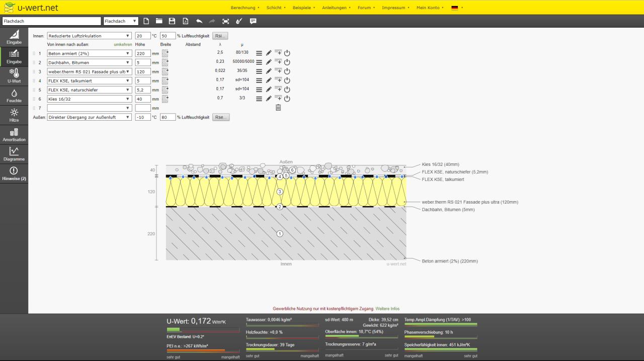
Task: Open the Anleitungen menu
Action: (337, 8)
